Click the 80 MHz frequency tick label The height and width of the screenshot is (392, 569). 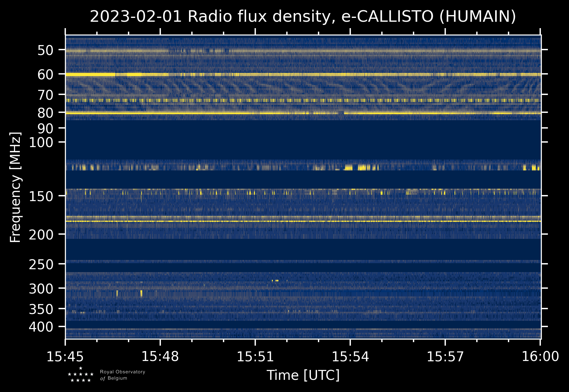tap(45, 113)
